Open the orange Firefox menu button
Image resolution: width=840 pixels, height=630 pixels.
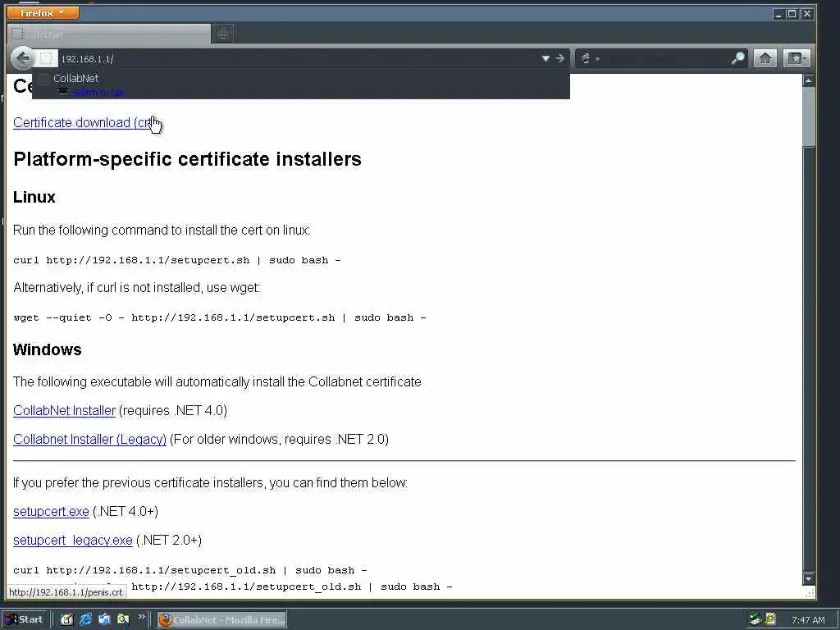(x=43, y=12)
